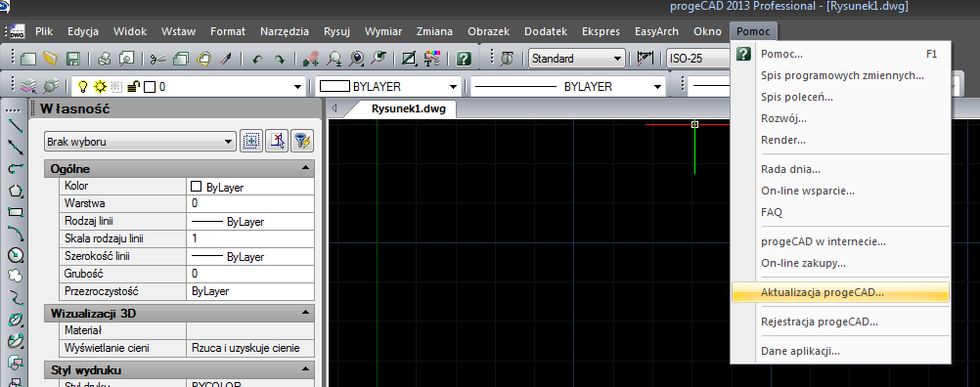Screen dimensions: 980x387
Task: Open the ISO-25 dimension style dropdown
Action: point(698,59)
